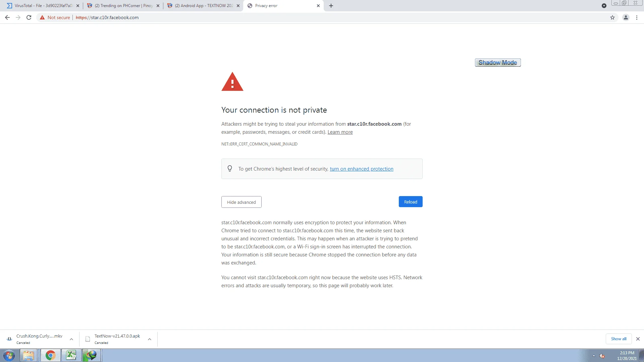The height and width of the screenshot is (362, 644).
Task: Go back to the previous page
Action: point(7,17)
